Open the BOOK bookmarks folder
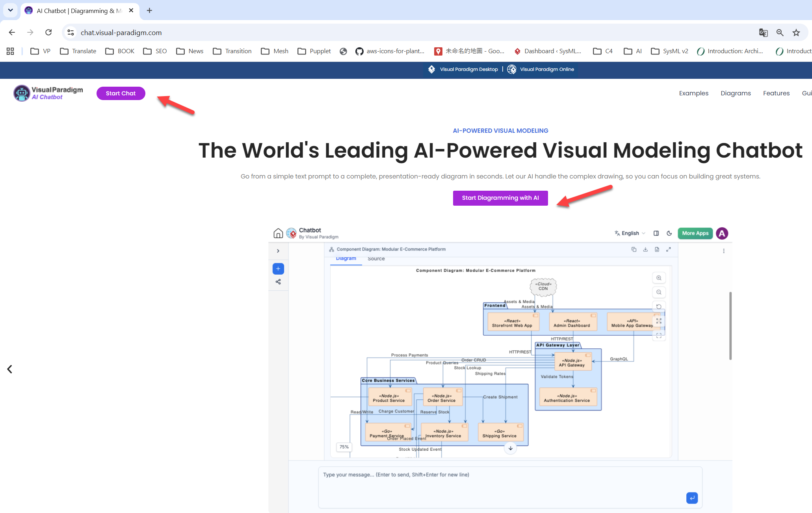 pyautogui.click(x=120, y=51)
